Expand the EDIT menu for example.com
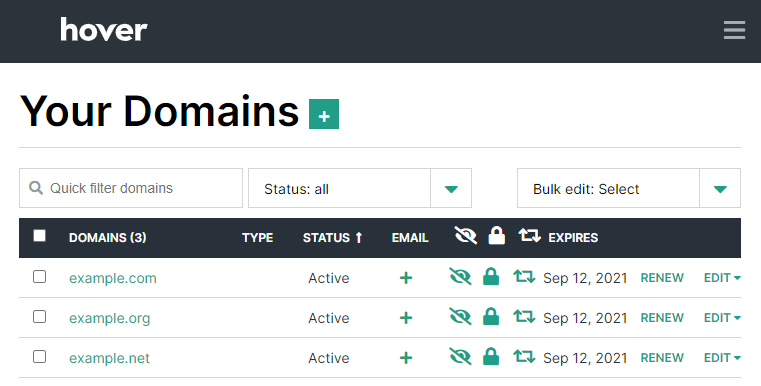Viewport: 761px width, 386px height. point(722,278)
